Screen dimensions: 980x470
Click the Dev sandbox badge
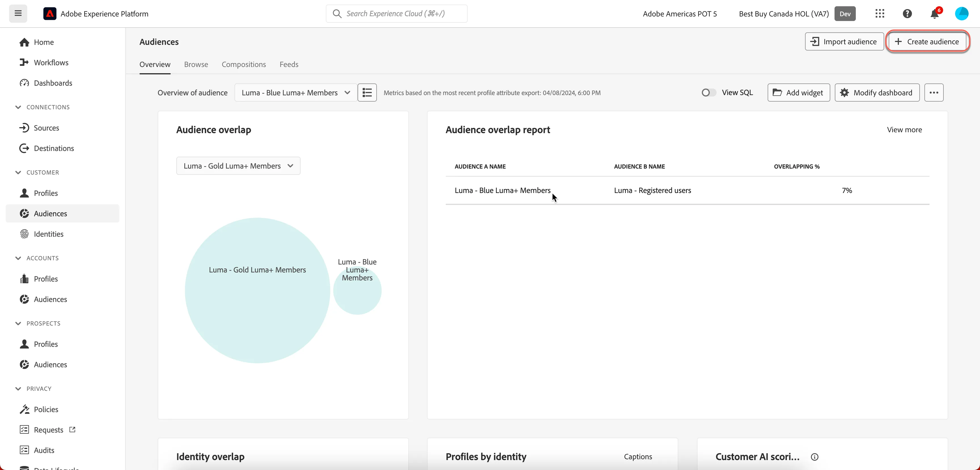(x=845, y=14)
